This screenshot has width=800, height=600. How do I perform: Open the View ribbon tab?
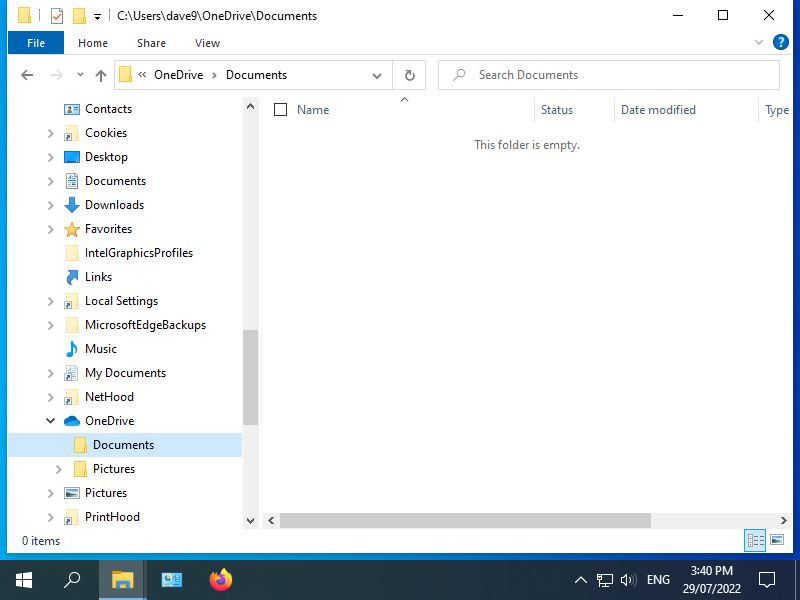(x=207, y=43)
